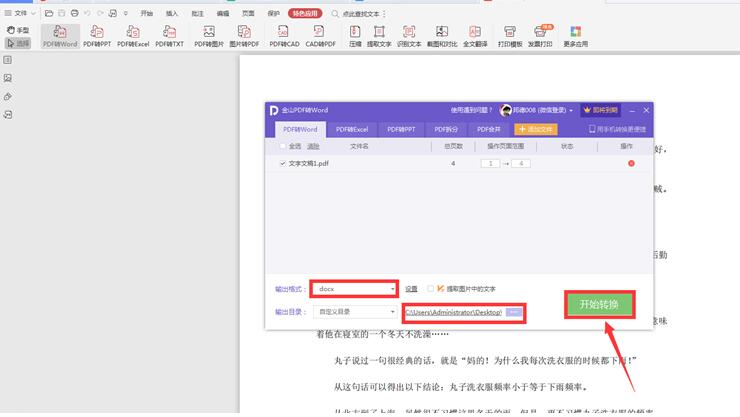Click the 清除 clear link
The image size is (740, 417).
pyautogui.click(x=313, y=146)
